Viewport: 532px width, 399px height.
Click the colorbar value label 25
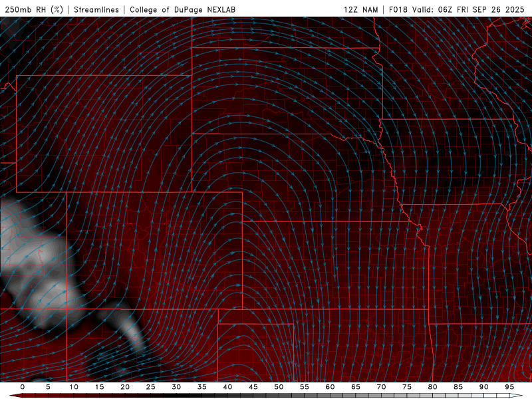[151, 387]
